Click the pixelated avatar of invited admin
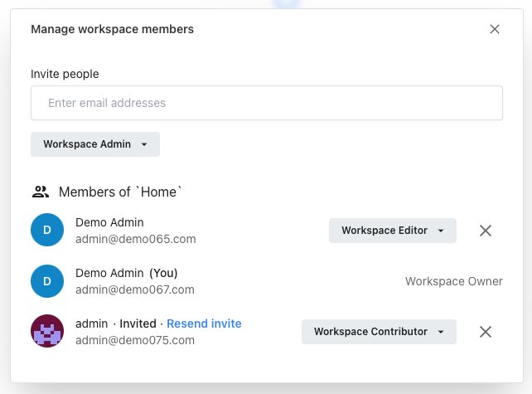This screenshot has width=532, height=394. click(47, 332)
